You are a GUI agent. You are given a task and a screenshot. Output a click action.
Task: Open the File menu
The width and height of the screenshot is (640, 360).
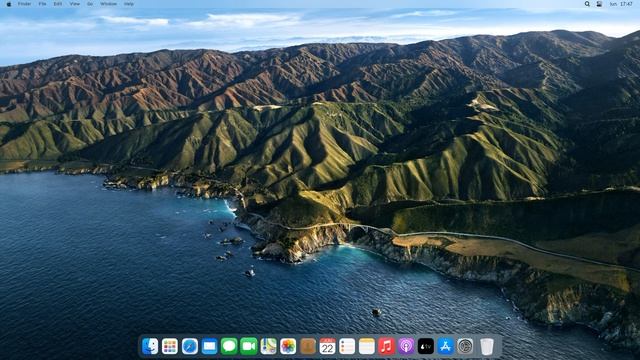click(x=42, y=4)
